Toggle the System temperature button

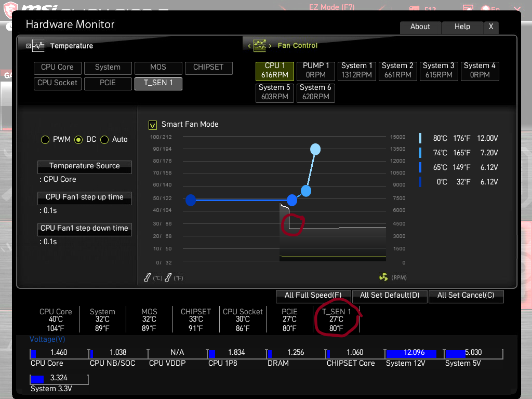click(108, 68)
